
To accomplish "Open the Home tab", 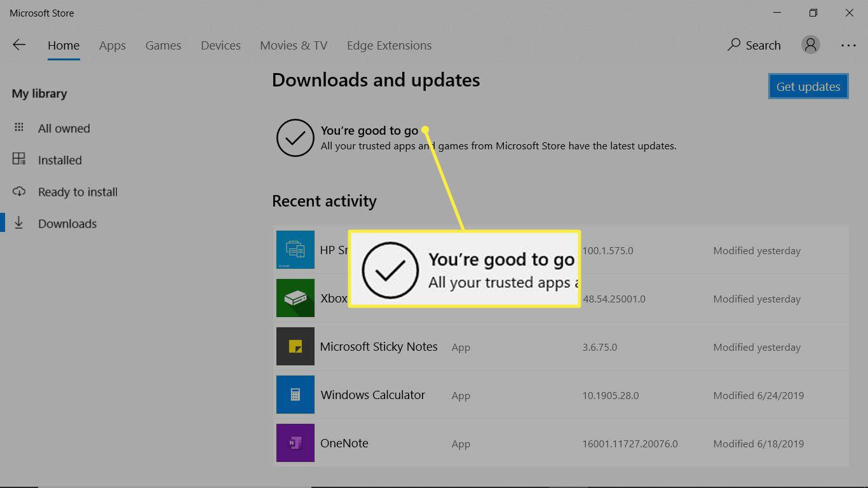I will [64, 46].
